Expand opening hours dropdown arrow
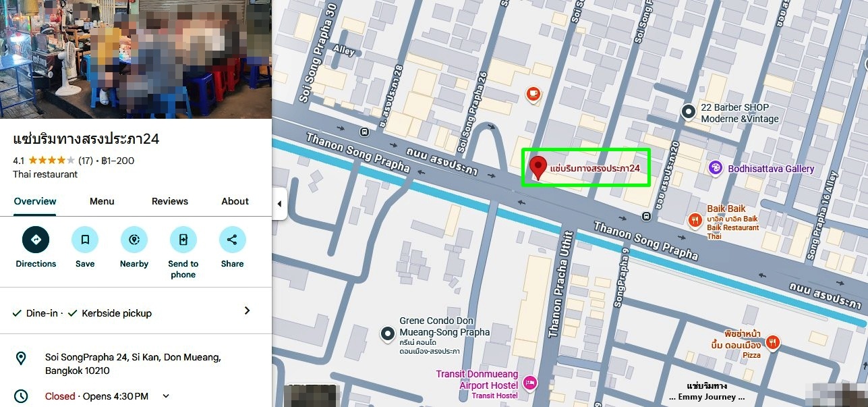 (166, 396)
